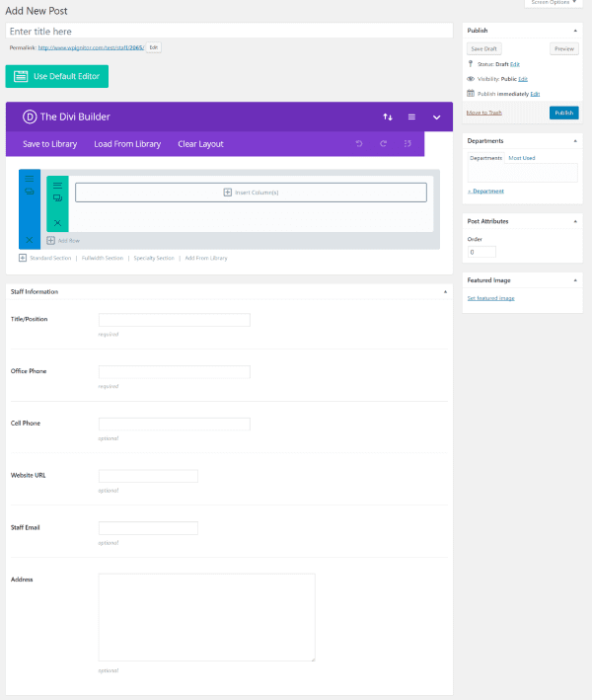Switch to the default editor button
The height and width of the screenshot is (700, 592).
[56, 76]
